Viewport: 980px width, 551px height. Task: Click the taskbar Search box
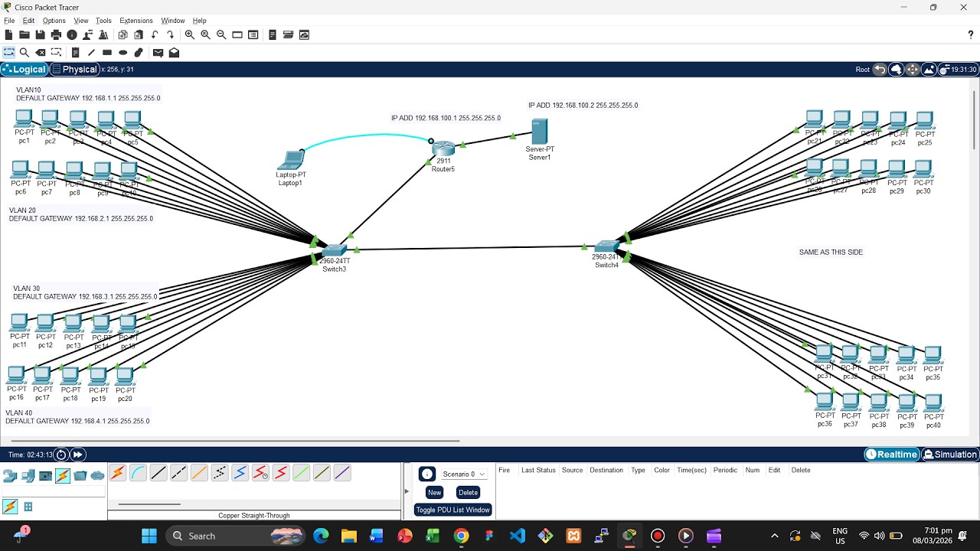pos(234,536)
